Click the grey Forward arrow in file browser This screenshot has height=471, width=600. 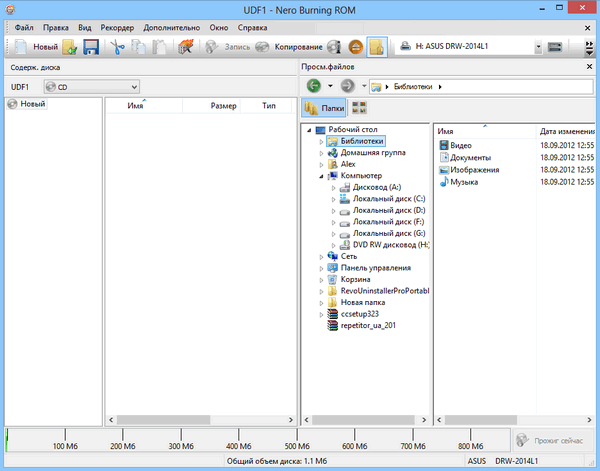tap(346, 86)
